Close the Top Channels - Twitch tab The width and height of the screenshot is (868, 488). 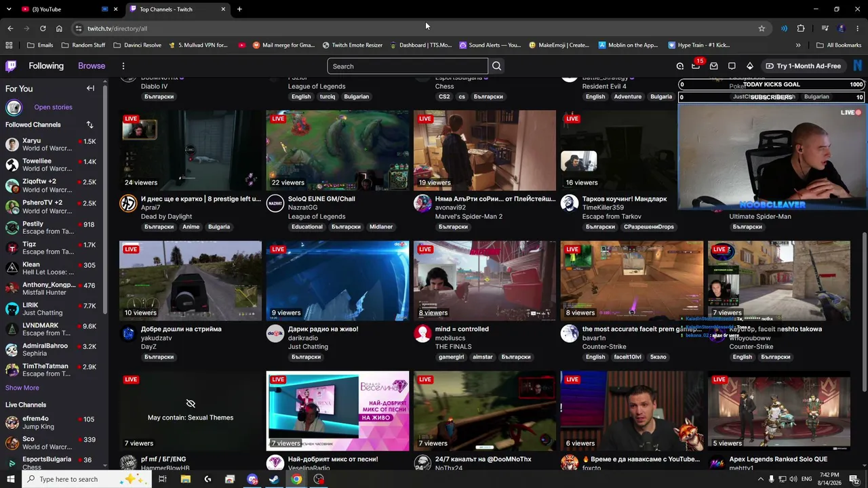coord(223,9)
